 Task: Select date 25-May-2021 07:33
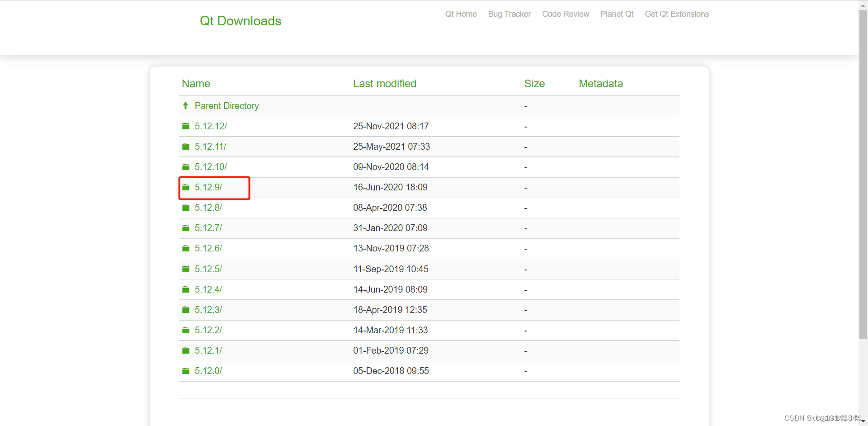point(392,147)
